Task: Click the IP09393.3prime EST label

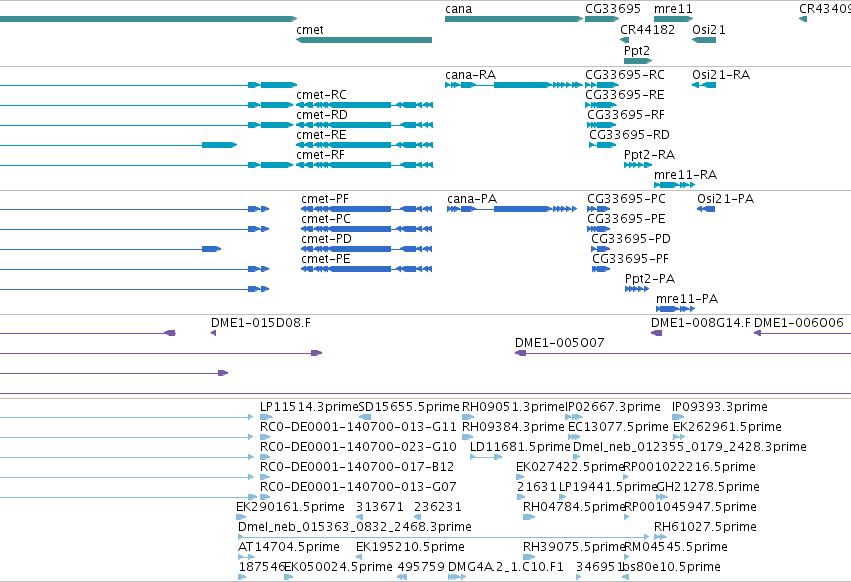Action: coord(720,407)
